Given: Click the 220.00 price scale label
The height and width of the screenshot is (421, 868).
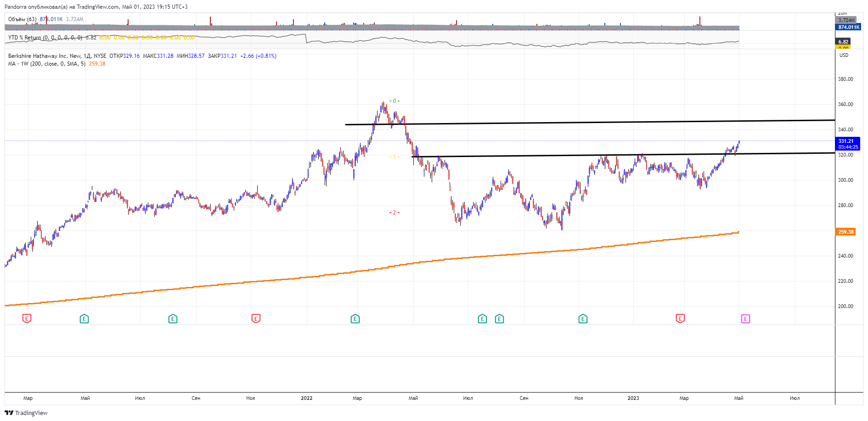Looking at the screenshot, I should point(845,281).
